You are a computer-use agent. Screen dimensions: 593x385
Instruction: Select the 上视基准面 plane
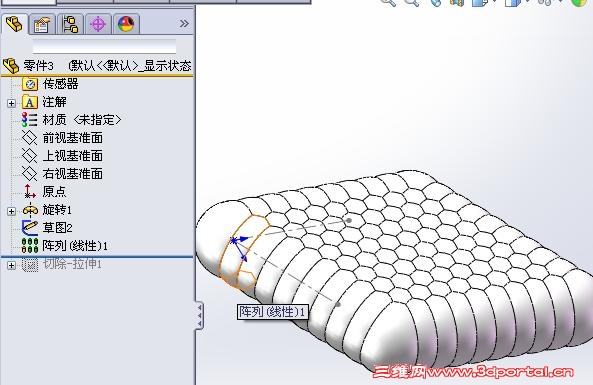click(x=62, y=156)
